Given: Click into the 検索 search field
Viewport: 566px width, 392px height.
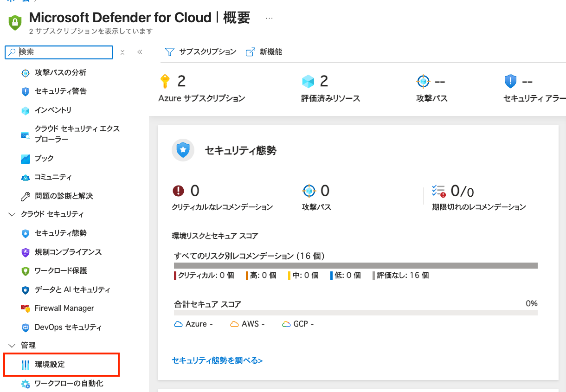Looking at the screenshot, I should point(59,52).
